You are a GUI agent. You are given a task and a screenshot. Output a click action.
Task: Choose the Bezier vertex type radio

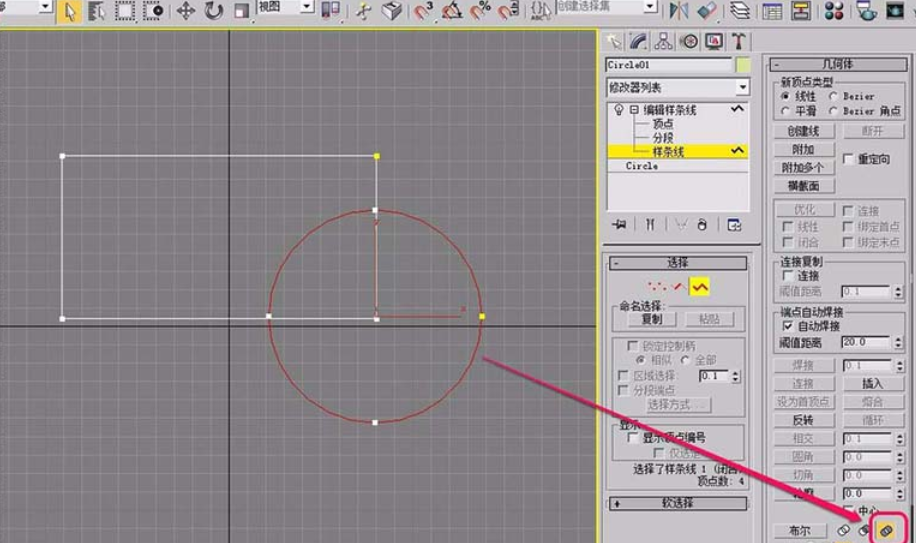tap(834, 96)
